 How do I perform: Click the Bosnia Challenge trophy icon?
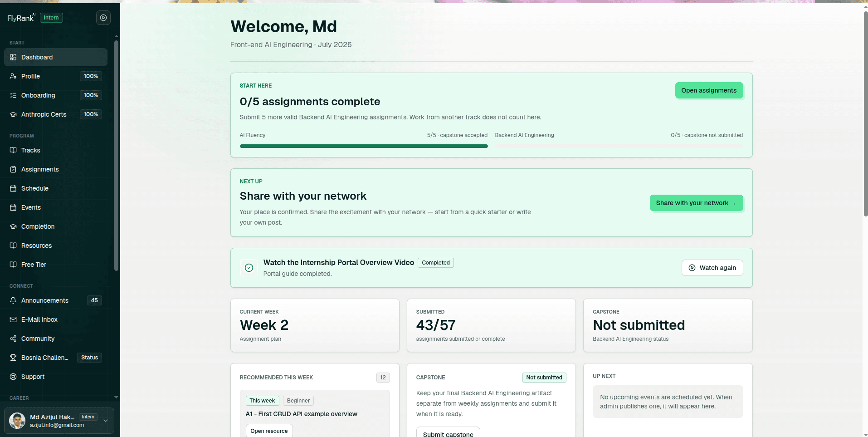click(13, 358)
